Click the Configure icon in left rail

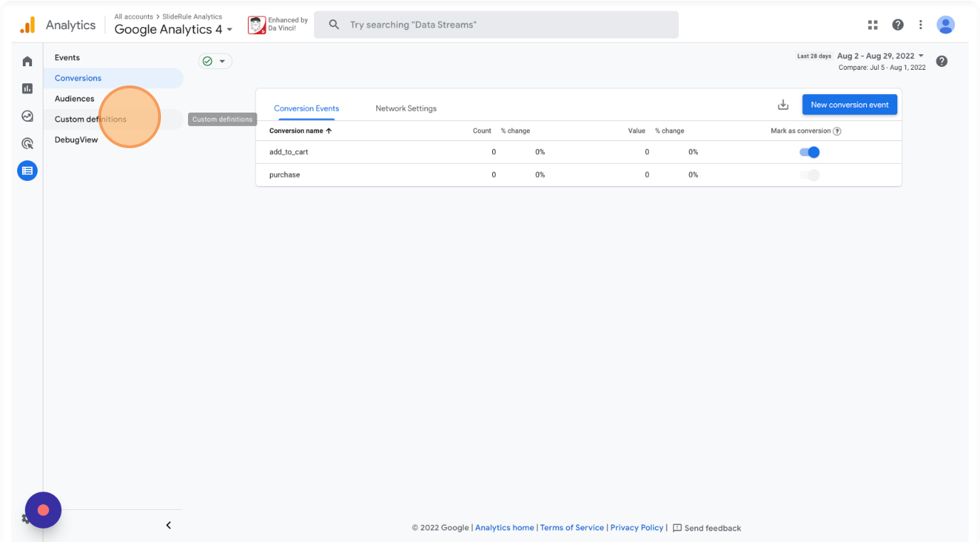point(27,171)
